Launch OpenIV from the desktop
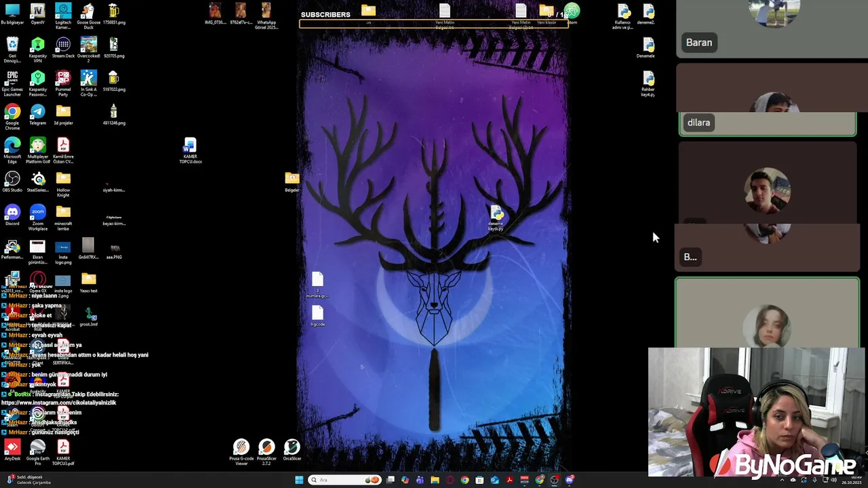This screenshot has height=488, width=868. pos(38,14)
